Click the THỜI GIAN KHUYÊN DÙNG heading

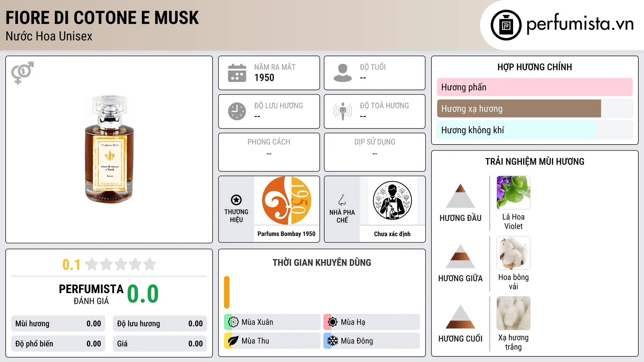[322, 263]
